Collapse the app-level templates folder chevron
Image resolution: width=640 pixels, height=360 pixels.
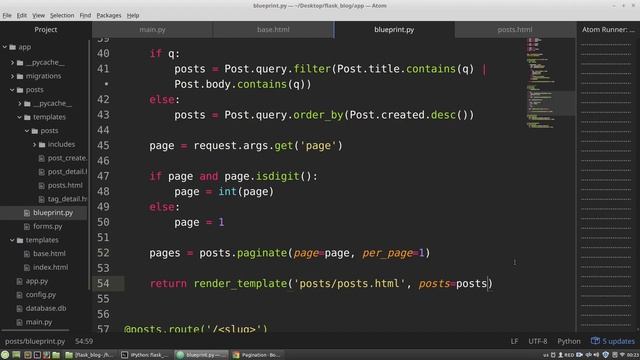(x=12, y=240)
